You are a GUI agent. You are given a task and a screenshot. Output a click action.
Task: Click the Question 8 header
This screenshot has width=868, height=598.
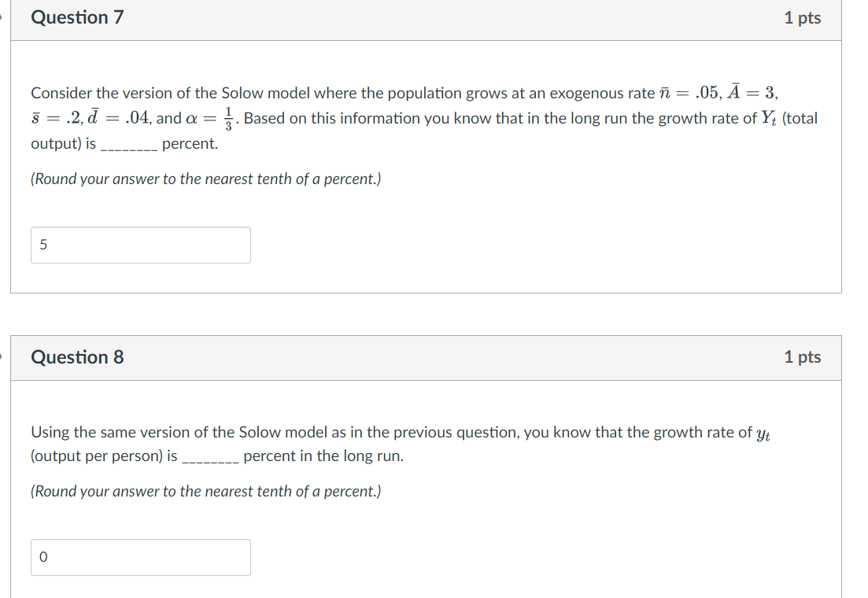coord(76,356)
